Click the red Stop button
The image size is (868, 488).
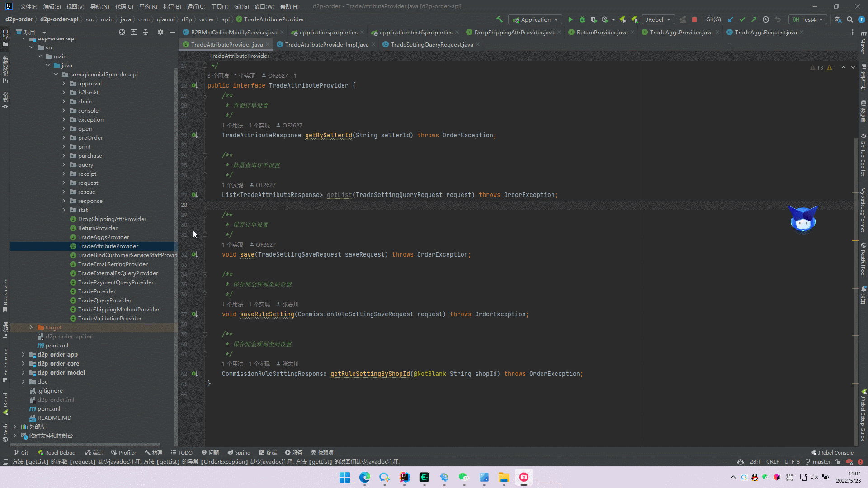pos(694,19)
